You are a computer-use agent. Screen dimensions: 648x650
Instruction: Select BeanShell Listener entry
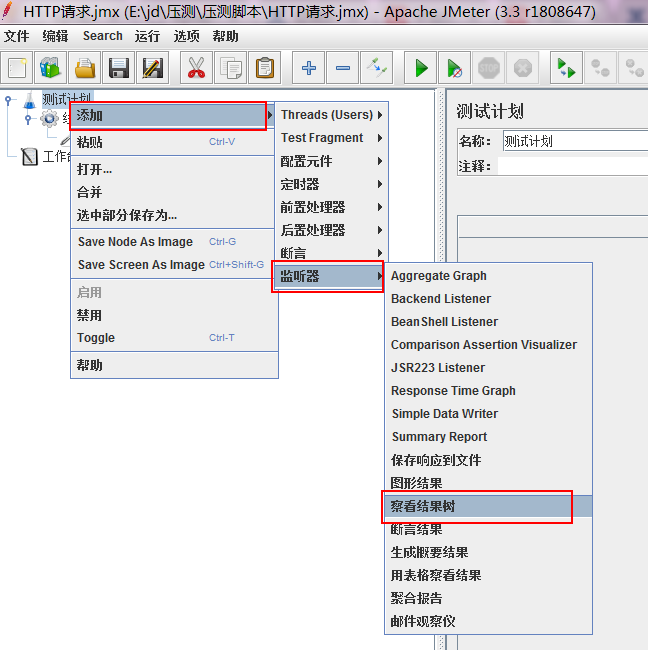click(x=488, y=322)
